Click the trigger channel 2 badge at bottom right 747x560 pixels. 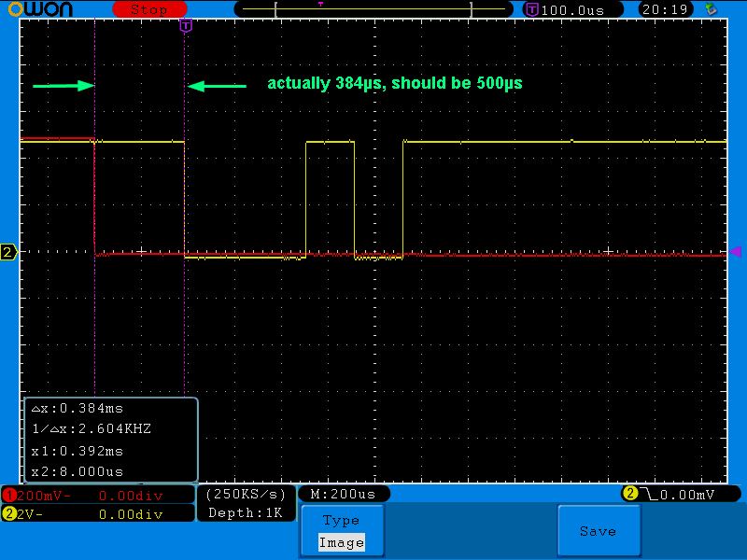tap(629, 494)
